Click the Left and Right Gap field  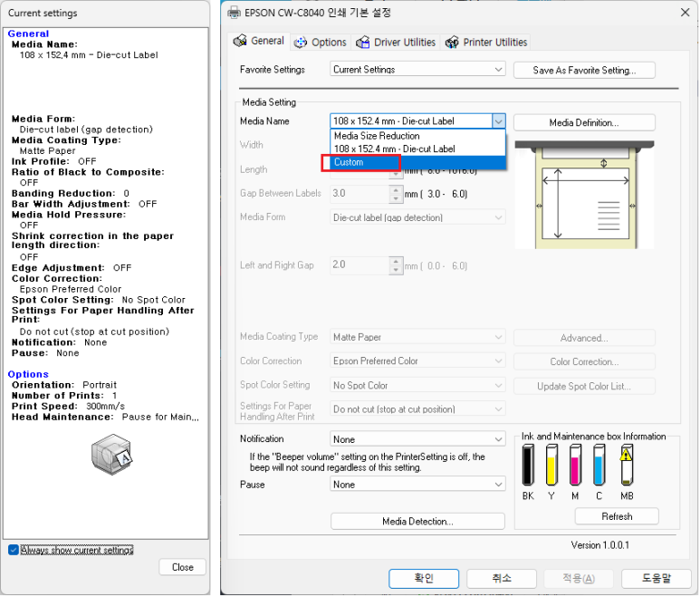click(360, 264)
